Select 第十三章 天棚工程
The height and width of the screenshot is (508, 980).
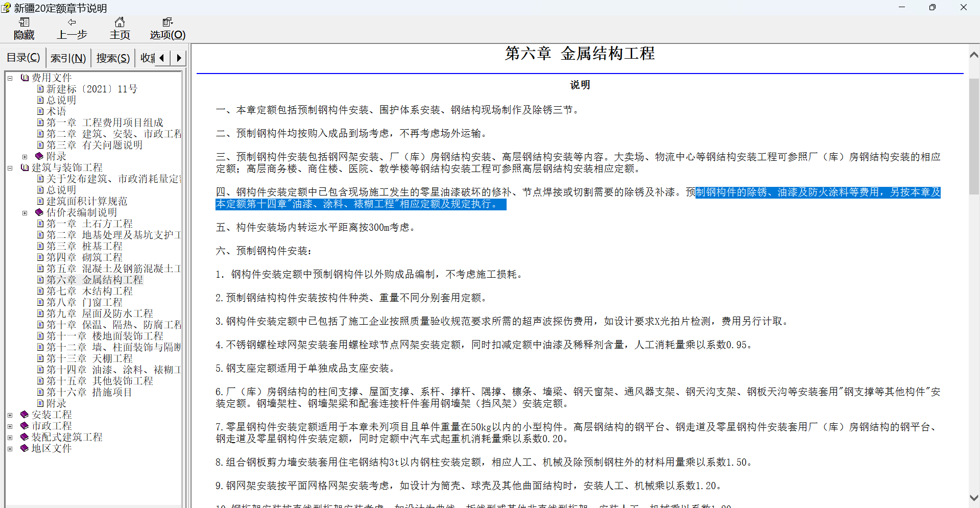(x=89, y=358)
